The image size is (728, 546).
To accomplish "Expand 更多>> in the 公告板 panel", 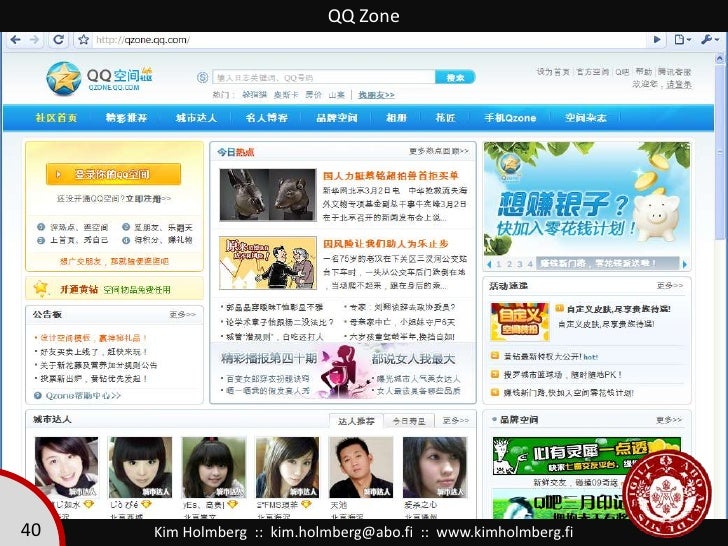I will point(182,315).
